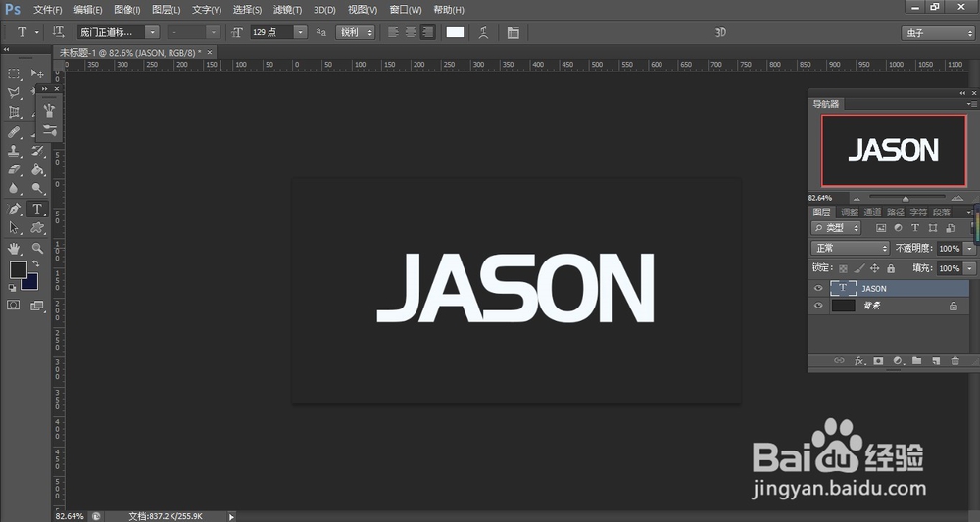Swap foreground and background colors

click(x=35, y=263)
